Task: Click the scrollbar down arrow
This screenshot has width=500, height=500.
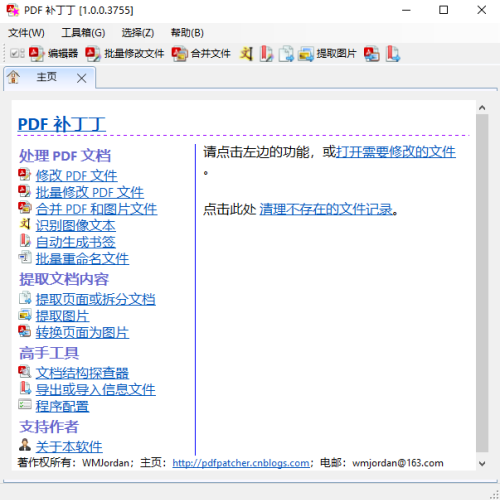Action: tap(482, 463)
